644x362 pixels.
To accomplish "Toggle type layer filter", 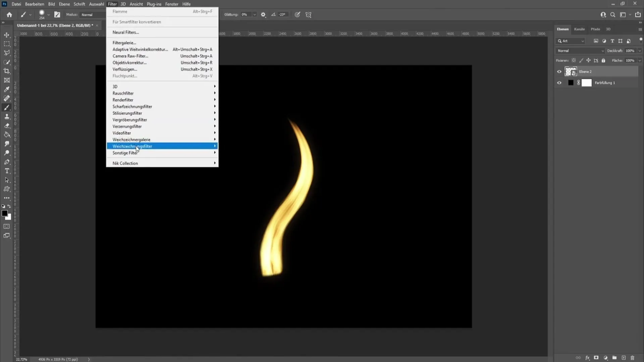I will pyautogui.click(x=612, y=41).
